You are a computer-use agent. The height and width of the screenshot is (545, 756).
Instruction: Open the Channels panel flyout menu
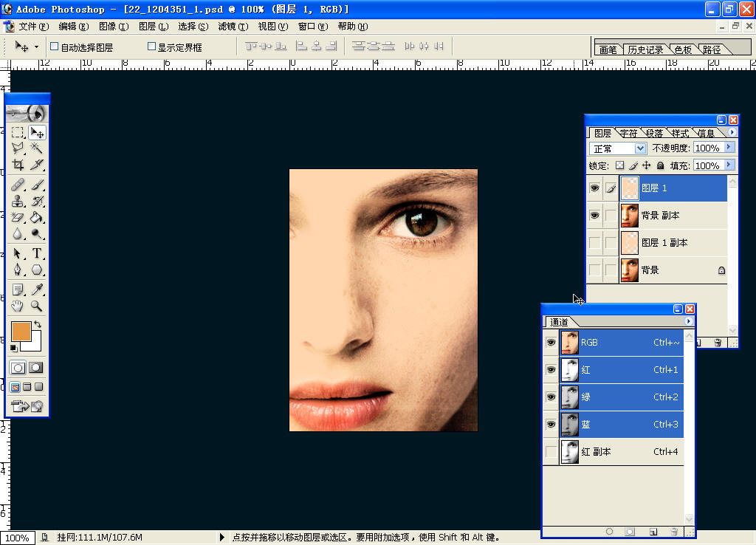coord(689,321)
